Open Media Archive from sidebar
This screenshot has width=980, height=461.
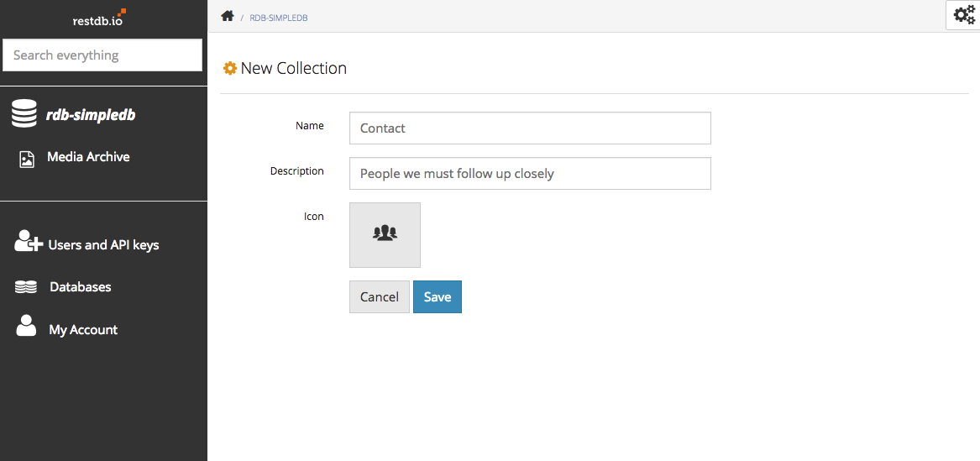88,157
